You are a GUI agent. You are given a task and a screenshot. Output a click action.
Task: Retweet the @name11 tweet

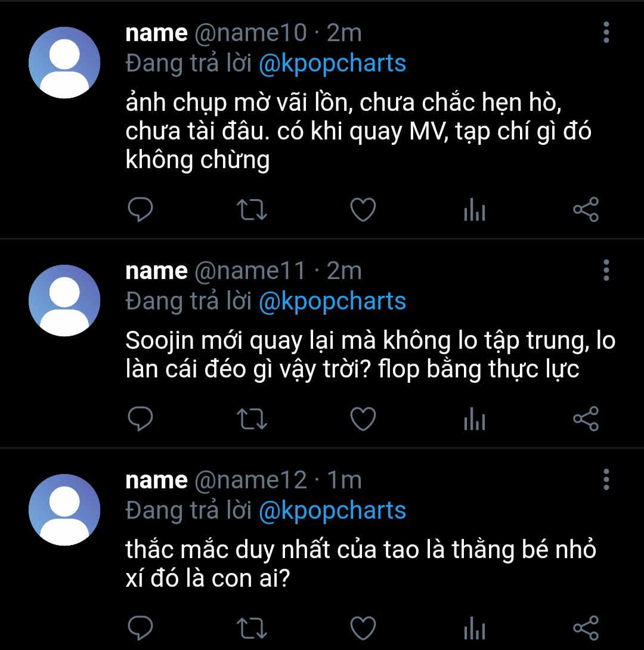pyautogui.click(x=252, y=419)
